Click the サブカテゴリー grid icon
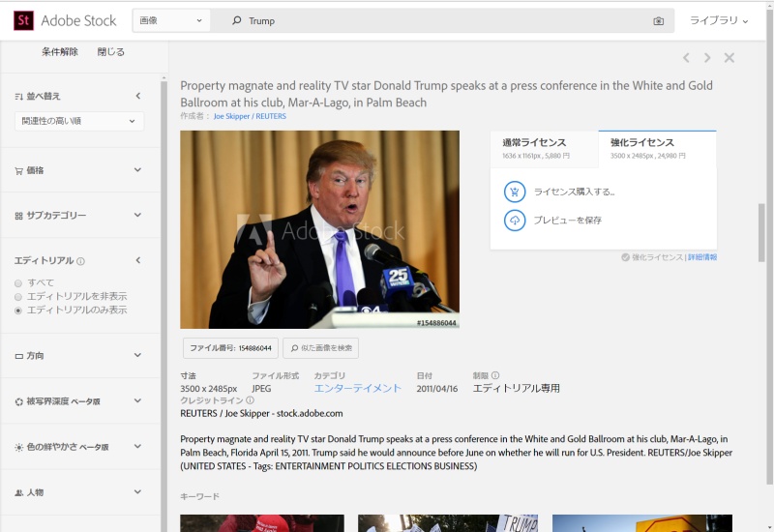Viewport: 774px width, 532px height. pyautogui.click(x=18, y=216)
